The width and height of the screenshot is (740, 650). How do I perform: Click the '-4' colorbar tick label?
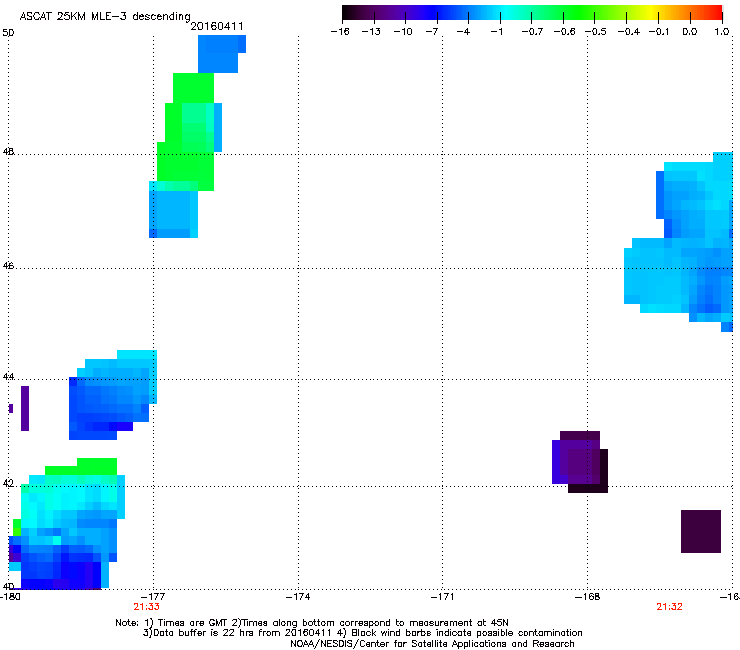(x=463, y=32)
